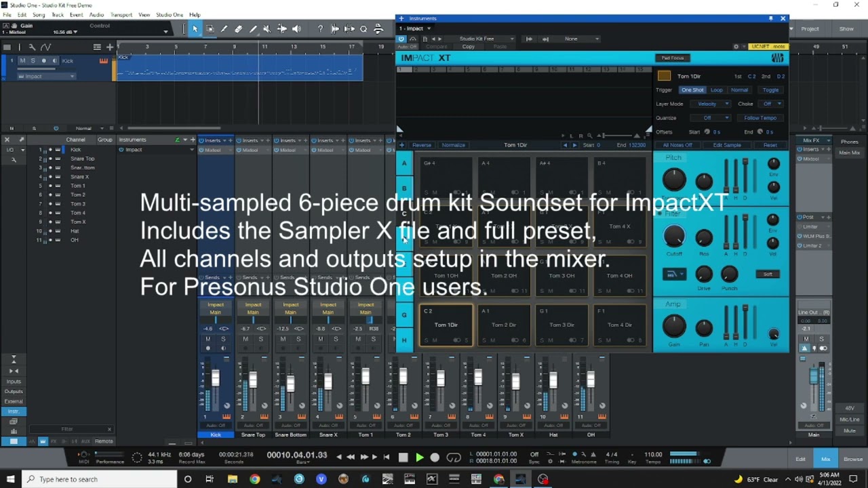868x488 pixels.
Task: Open the Event menu
Action: 76,15
